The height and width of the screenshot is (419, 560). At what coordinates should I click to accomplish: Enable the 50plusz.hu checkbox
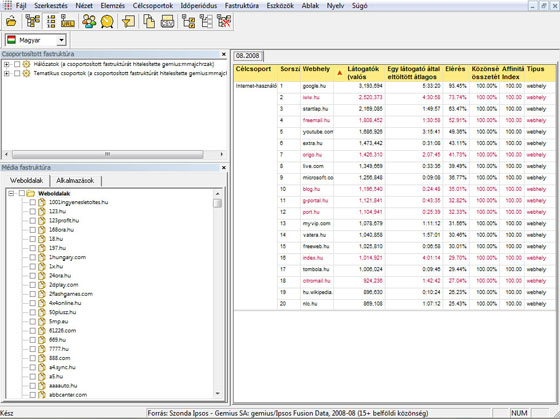pyautogui.click(x=32, y=312)
